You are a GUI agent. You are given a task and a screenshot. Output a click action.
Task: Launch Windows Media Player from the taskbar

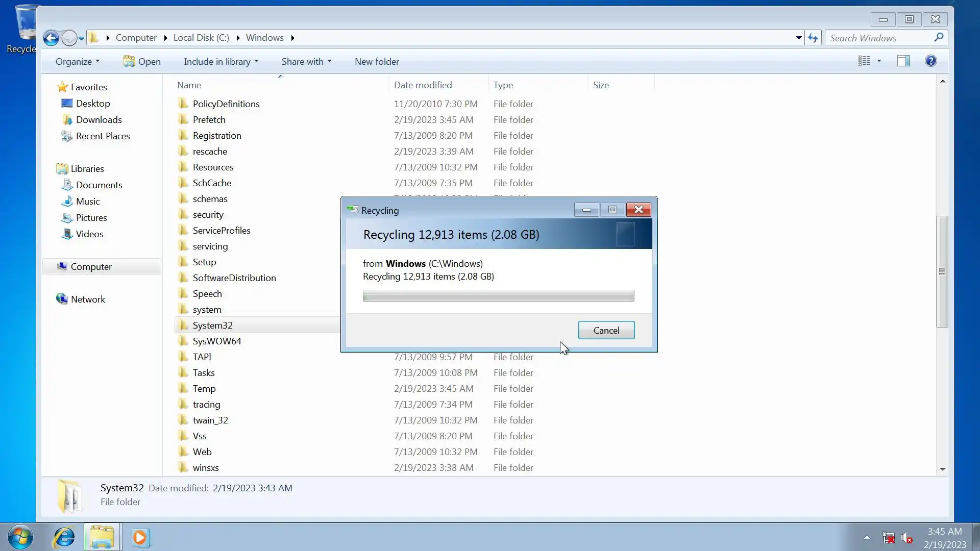141,537
